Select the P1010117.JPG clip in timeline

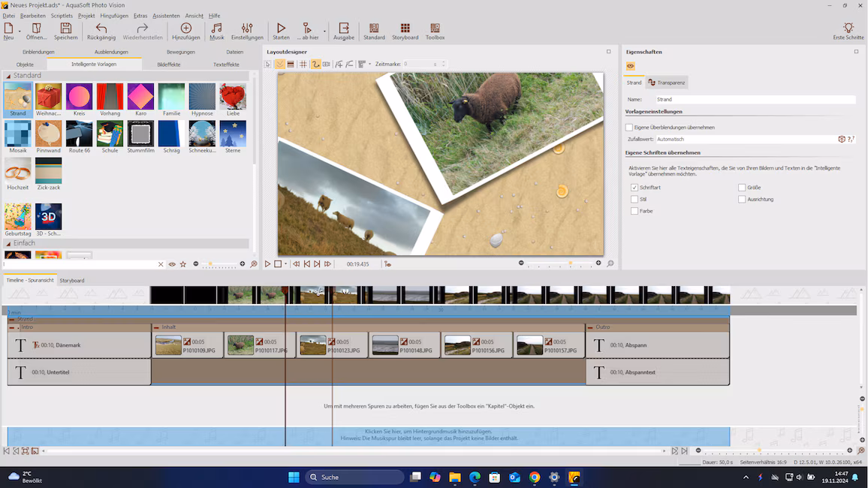[260, 345]
